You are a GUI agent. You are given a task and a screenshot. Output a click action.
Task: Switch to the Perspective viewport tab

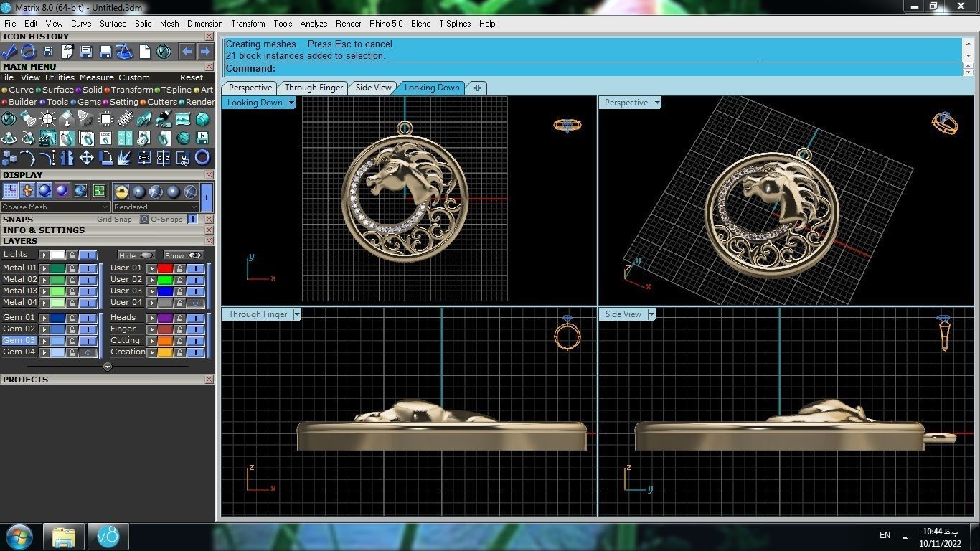[x=250, y=88]
